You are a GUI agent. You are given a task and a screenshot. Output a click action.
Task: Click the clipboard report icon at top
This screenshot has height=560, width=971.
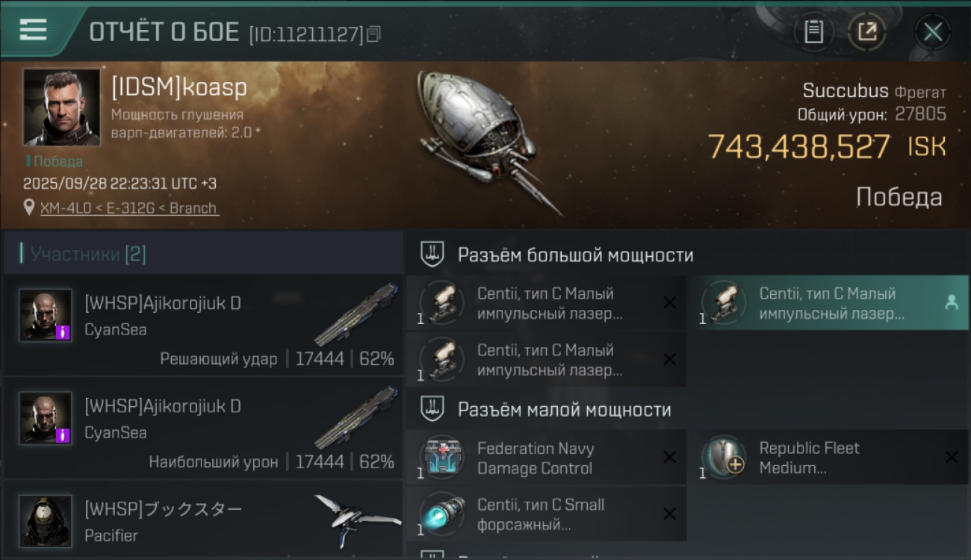point(813,31)
